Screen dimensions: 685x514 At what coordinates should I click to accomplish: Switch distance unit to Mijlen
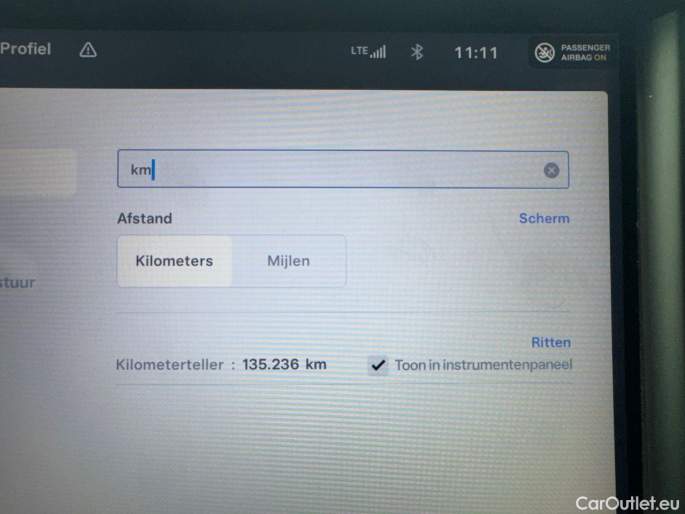pos(288,261)
